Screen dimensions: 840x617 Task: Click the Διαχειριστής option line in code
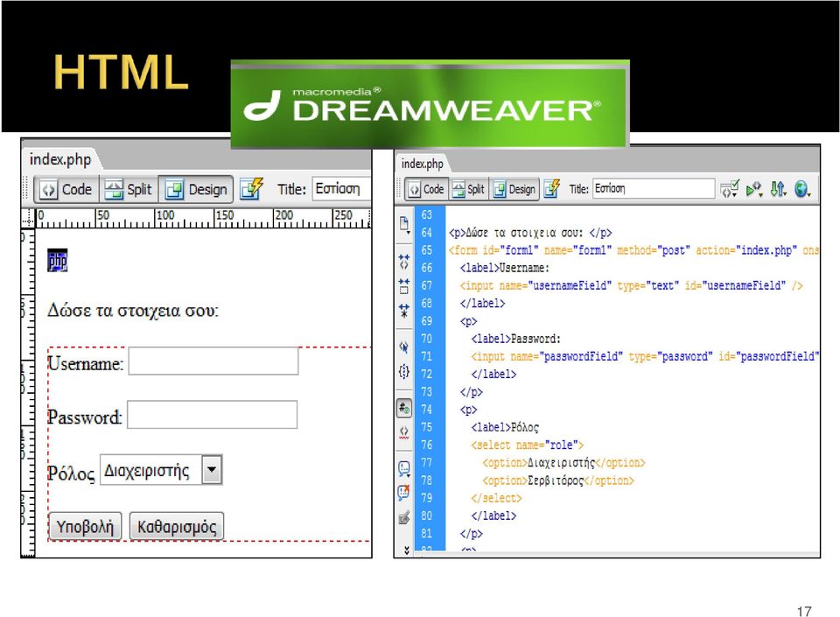(x=563, y=463)
